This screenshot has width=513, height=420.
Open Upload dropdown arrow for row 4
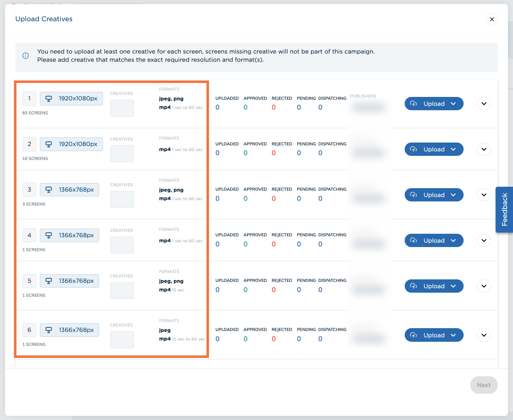coord(453,240)
